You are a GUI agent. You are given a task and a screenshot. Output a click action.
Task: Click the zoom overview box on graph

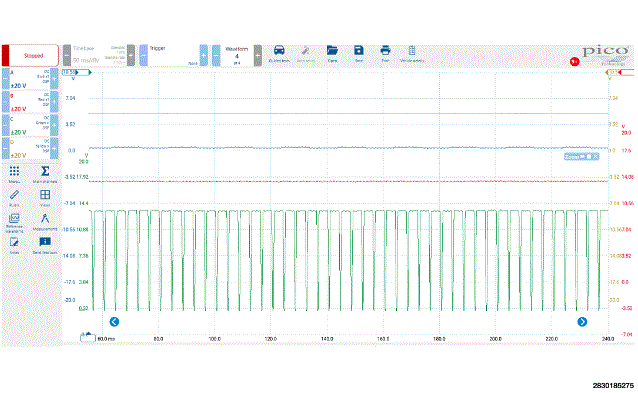[x=581, y=157]
